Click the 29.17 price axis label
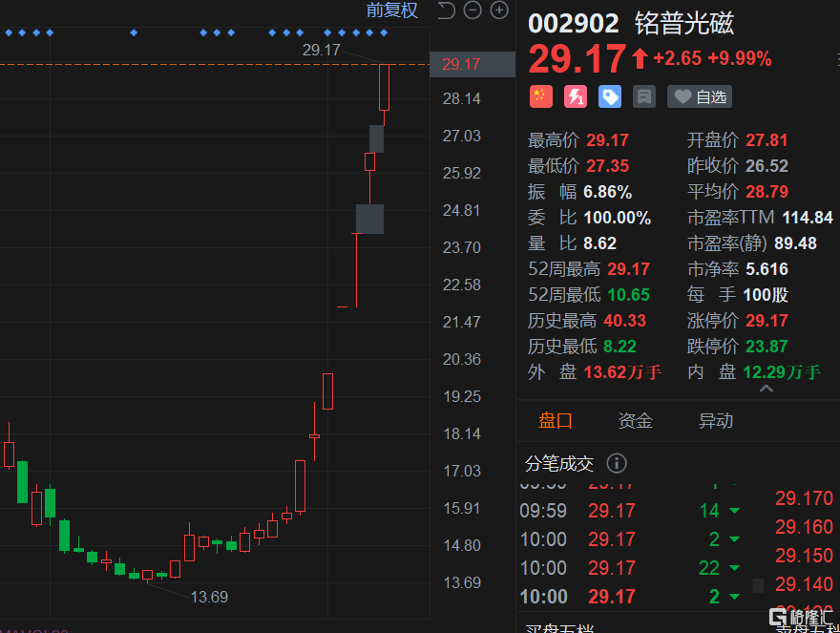This screenshot has width=840, height=633. [x=472, y=64]
